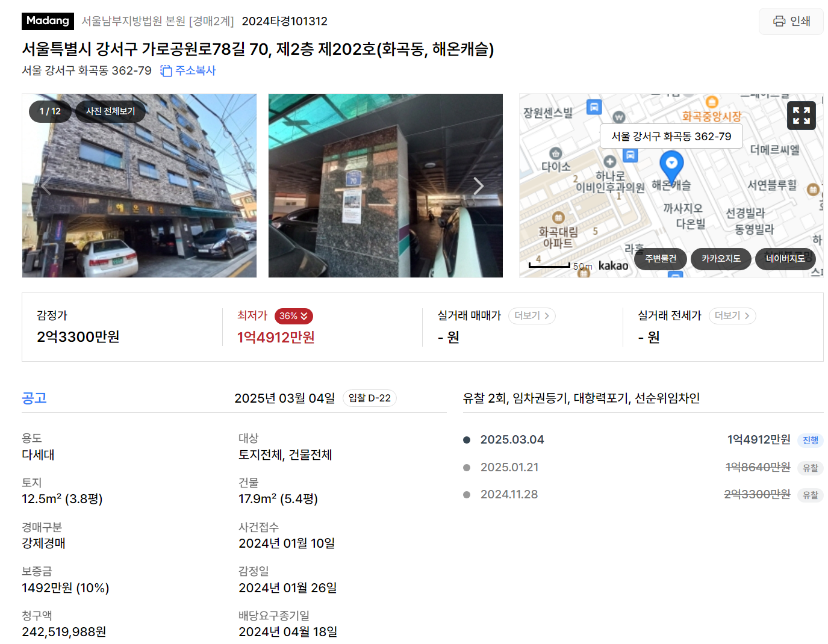Switch to 네이버지도 map view

coord(785,259)
